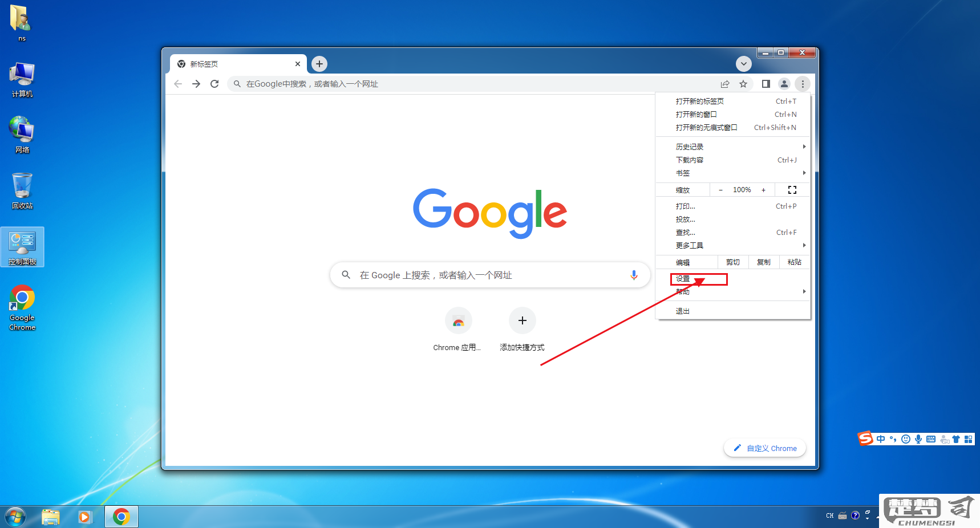Open a new tab with the plus button
Screen dimensions: 980x528
tap(319, 64)
